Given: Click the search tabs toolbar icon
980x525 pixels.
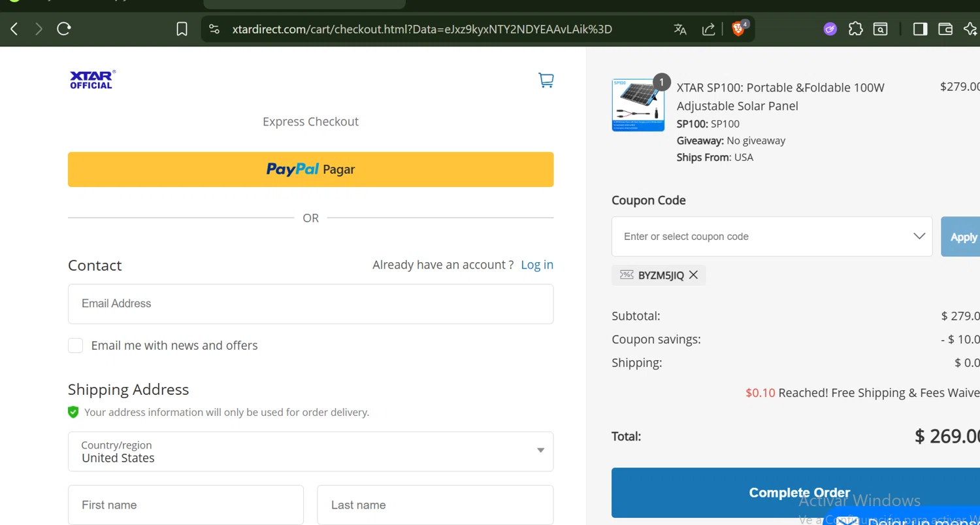Looking at the screenshot, I should [881, 29].
